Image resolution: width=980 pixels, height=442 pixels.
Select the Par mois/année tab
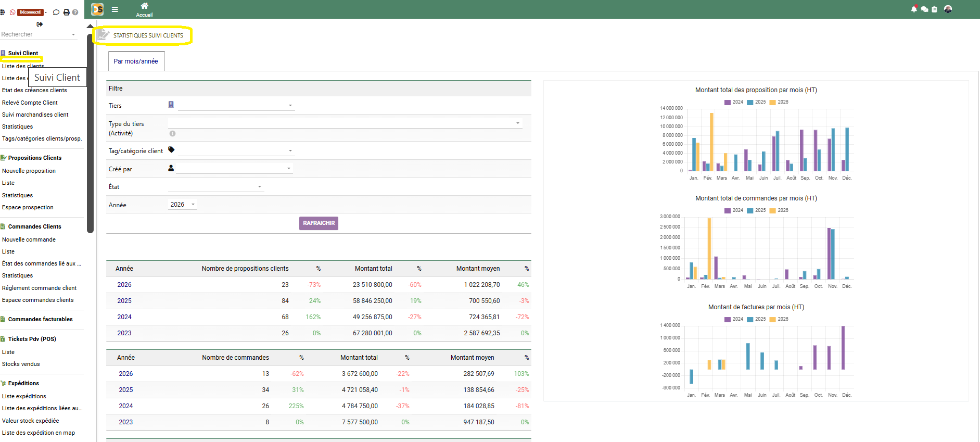[x=136, y=61]
